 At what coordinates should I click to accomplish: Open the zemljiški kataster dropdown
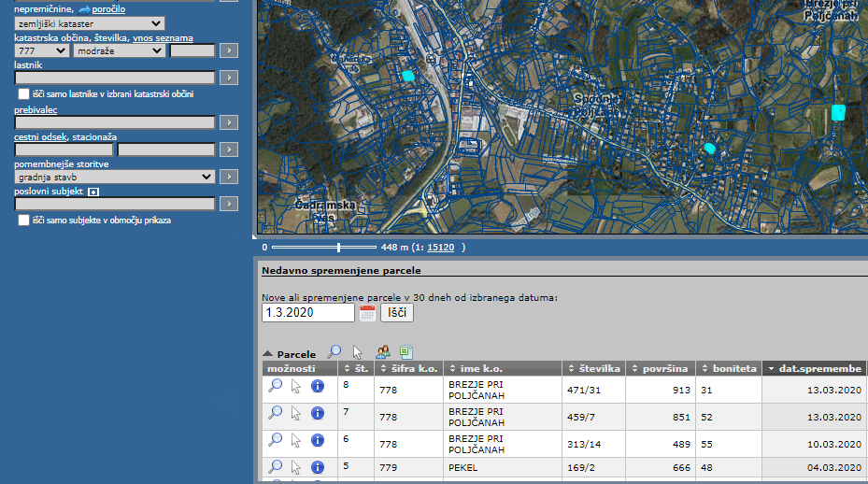point(90,23)
